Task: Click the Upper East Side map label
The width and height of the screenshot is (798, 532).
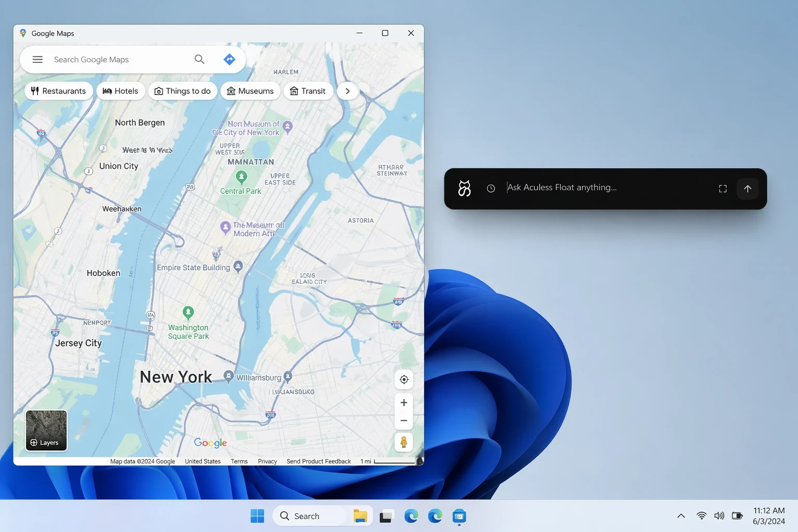Action: (280, 179)
